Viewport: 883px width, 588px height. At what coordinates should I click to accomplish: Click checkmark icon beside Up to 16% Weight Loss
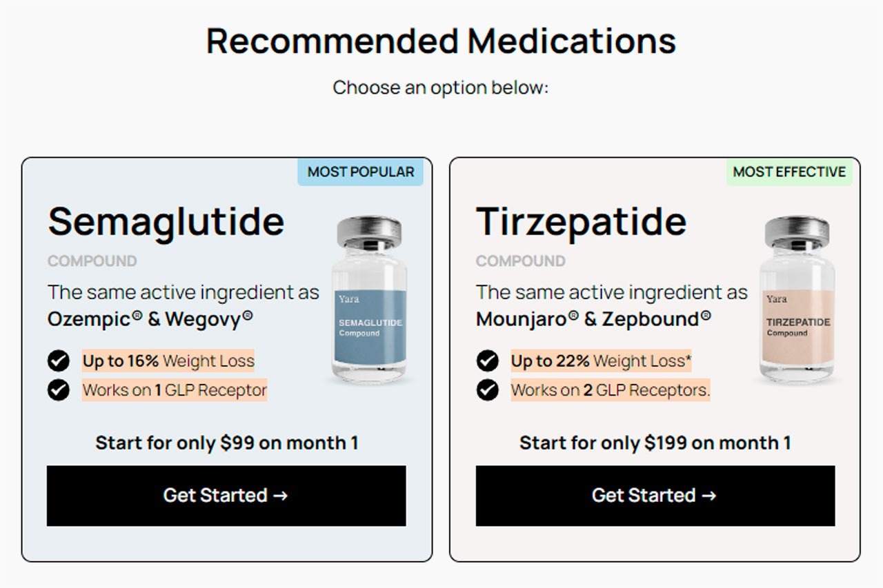[x=59, y=361]
